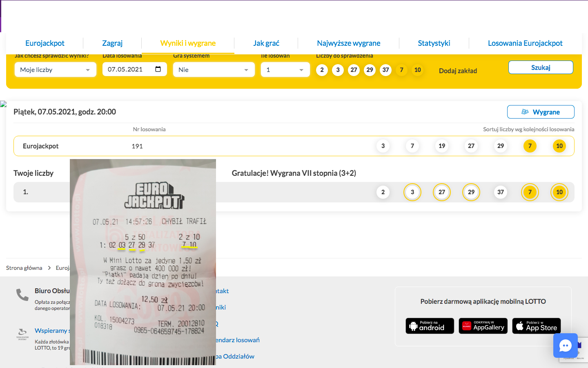
Task: Open the chat bubble widget
Action: click(566, 346)
